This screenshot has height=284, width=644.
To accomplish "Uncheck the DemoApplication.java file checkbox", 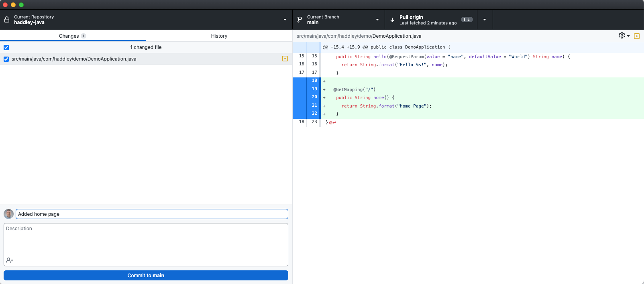I will pos(6,59).
